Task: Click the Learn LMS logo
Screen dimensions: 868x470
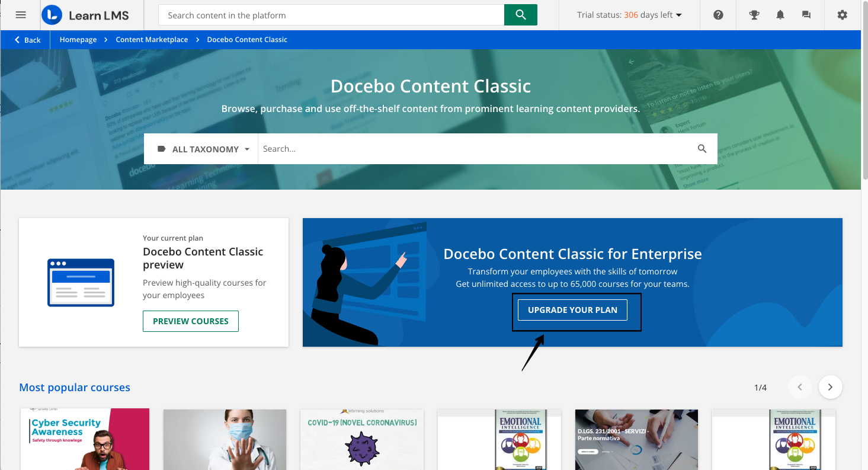Action: click(x=86, y=14)
